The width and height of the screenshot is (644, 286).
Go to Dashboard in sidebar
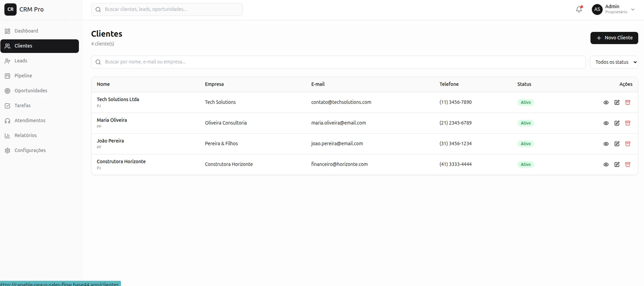pos(39,31)
